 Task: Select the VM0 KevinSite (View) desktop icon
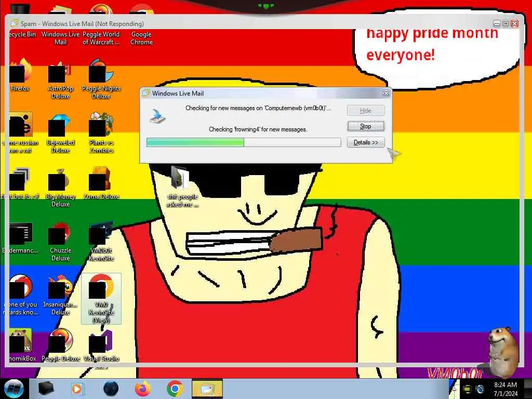(101, 299)
